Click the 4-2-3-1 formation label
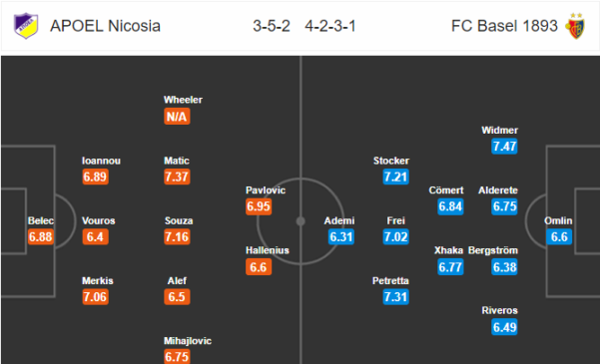This screenshot has width=600, height=364. click(x=330, y=26)
